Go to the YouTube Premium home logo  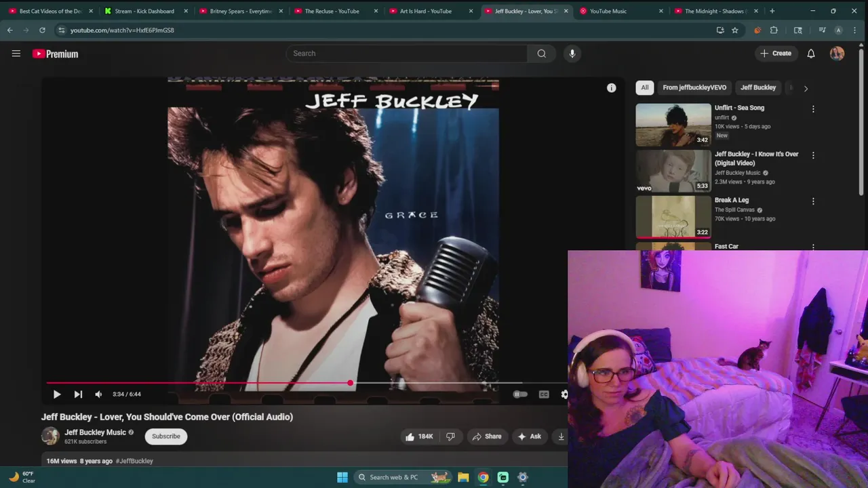(56, 54)
